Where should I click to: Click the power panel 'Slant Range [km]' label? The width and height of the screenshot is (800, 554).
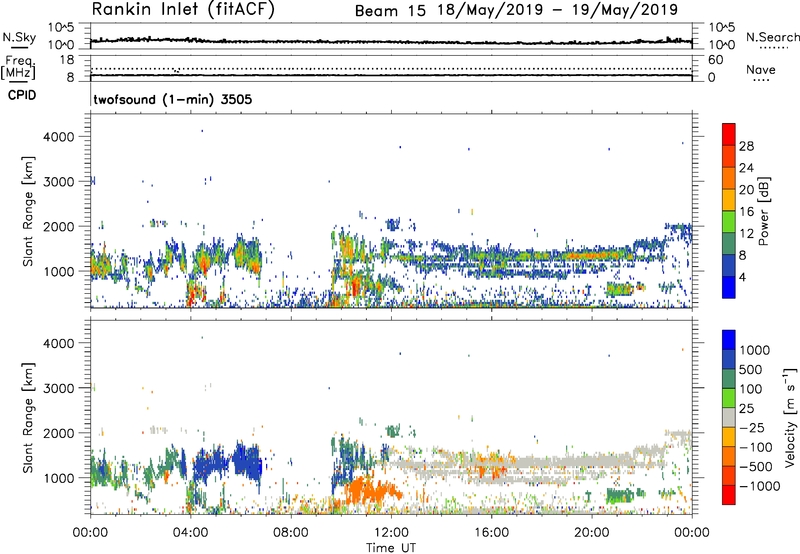pyautogui.click(x=28, y=211)
